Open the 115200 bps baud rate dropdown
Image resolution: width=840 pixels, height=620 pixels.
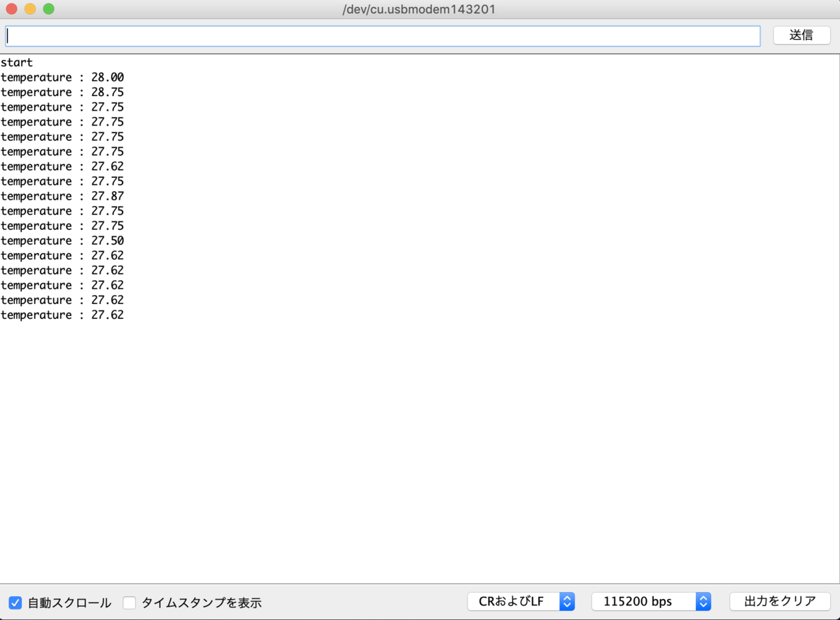[x=651, y=601]
